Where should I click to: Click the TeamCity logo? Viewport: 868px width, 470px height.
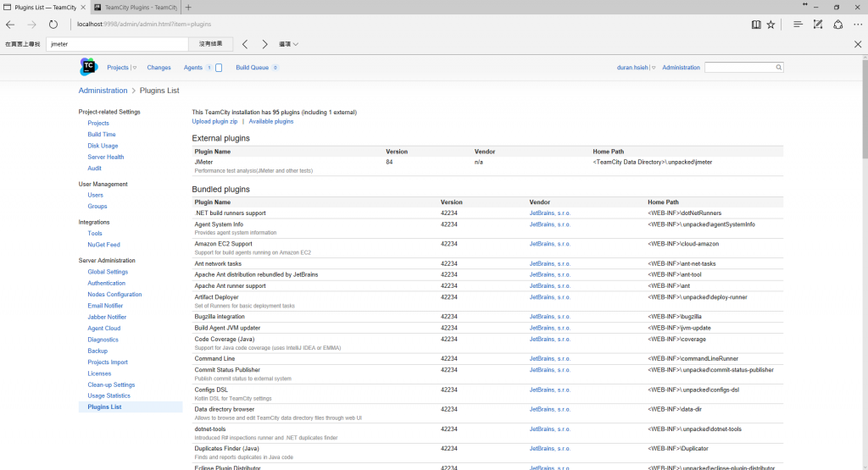(x=88, y=66)
